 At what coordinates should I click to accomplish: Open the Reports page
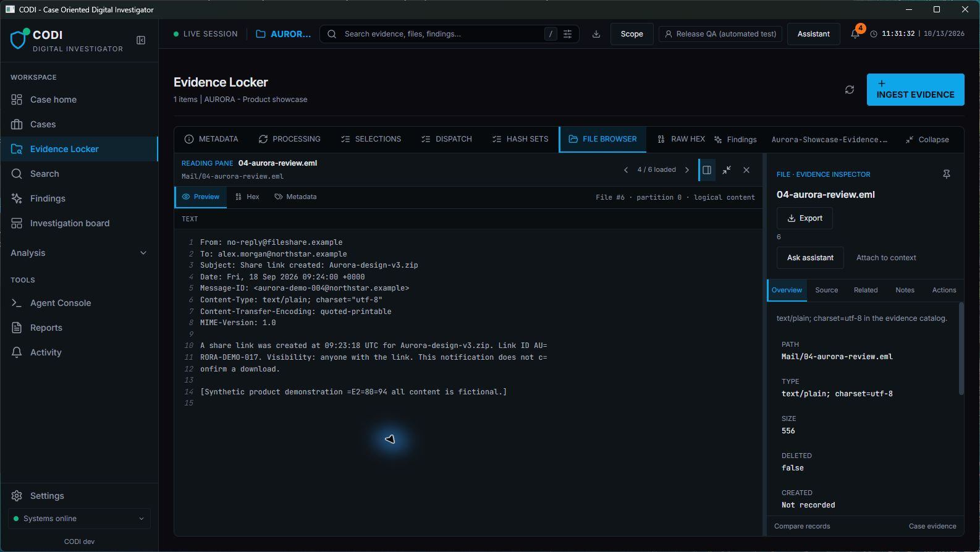tap(79, 328)
